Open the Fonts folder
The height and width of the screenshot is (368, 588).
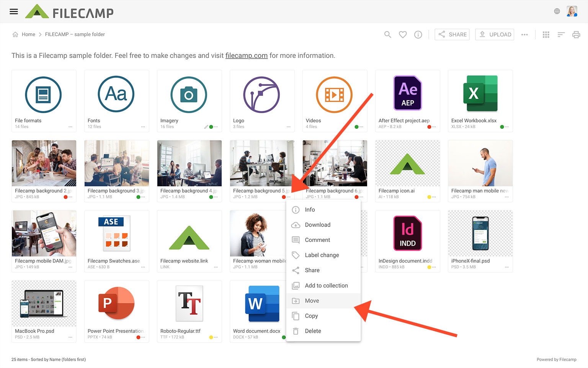116,94
